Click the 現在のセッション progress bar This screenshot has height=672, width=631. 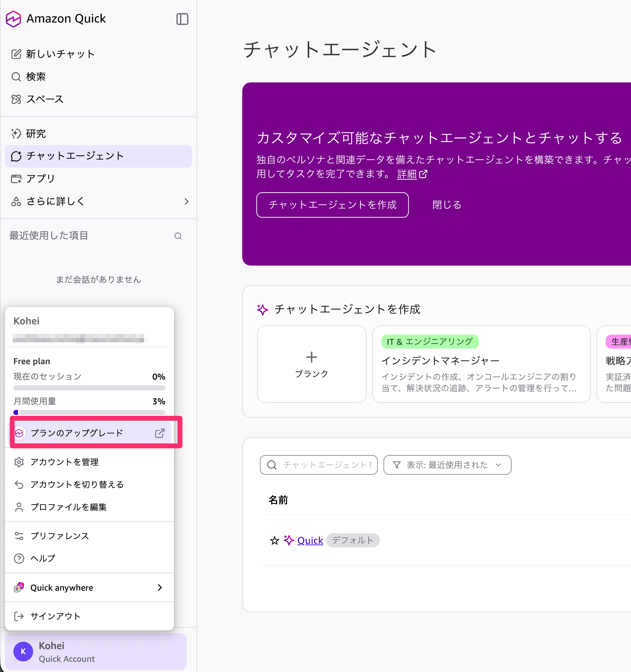click(x=89, y=388)
